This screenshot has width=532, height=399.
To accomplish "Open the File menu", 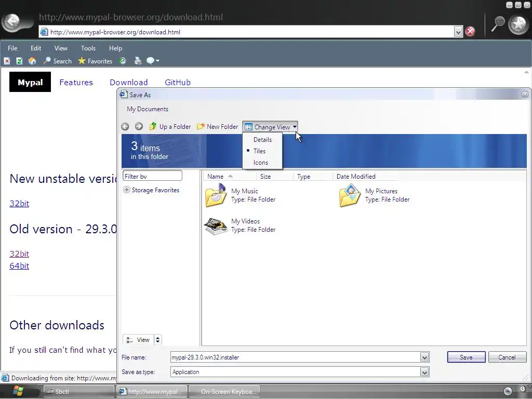I will point(12,48).
